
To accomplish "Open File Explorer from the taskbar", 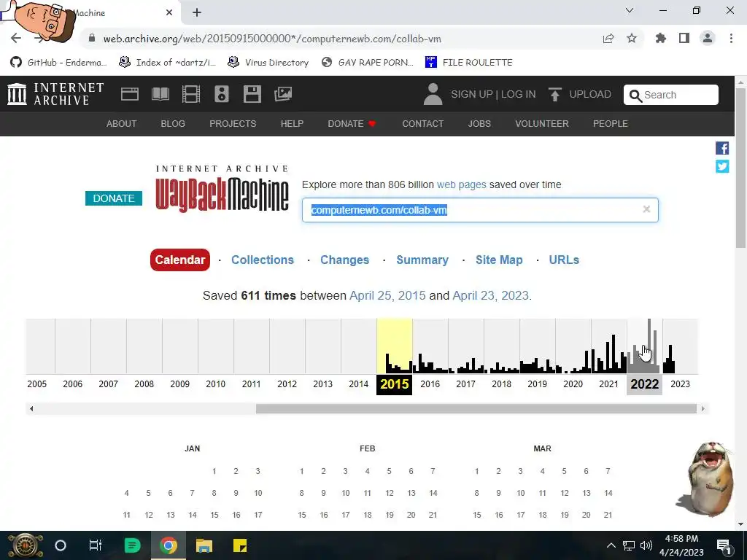I will click(x=204, y=545).
